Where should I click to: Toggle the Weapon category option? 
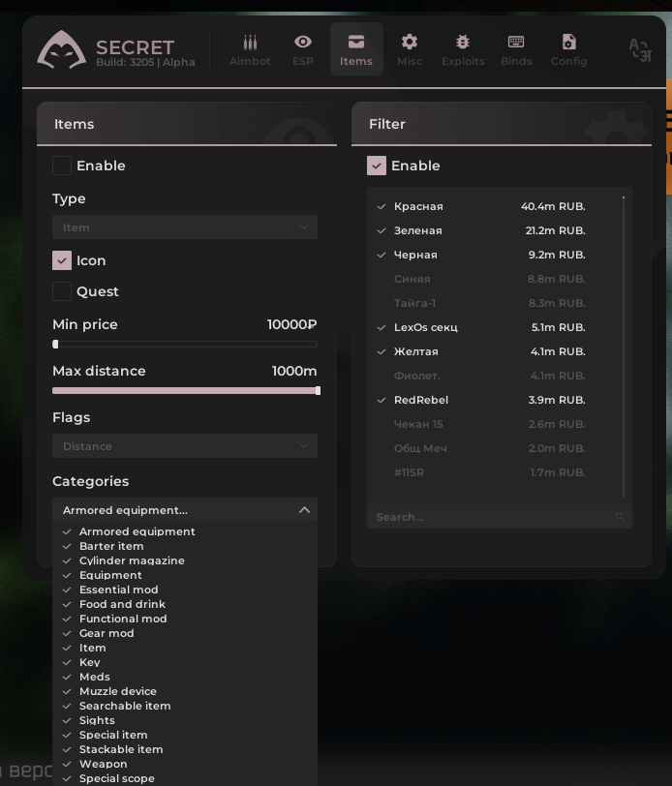pyautogui.click(x=185, y=764)
